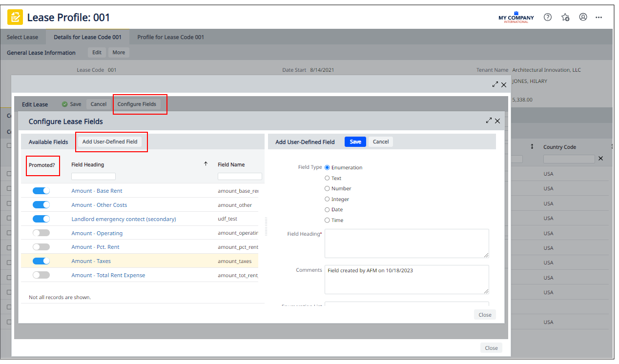
Task: Enable the Promoted toggle for Amount - Operating
Action: (41, 232)
